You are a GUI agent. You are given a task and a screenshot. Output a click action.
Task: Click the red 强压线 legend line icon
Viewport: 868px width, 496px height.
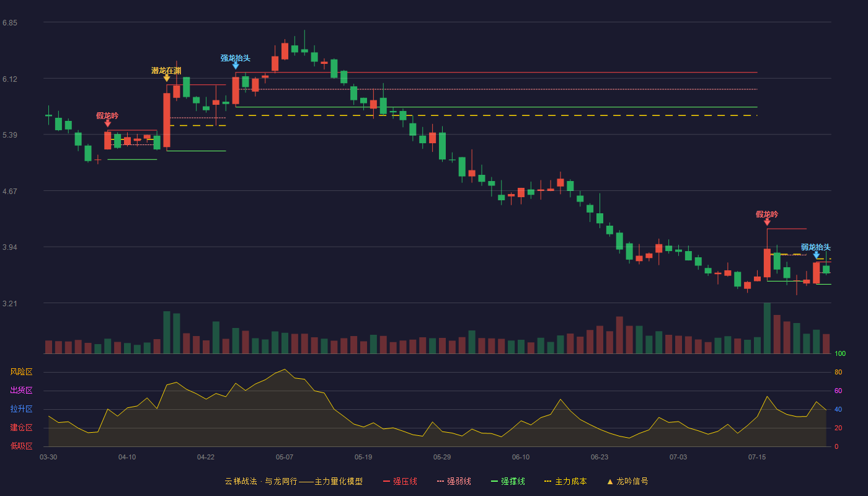pyautogui.click(x=386, y=481)
